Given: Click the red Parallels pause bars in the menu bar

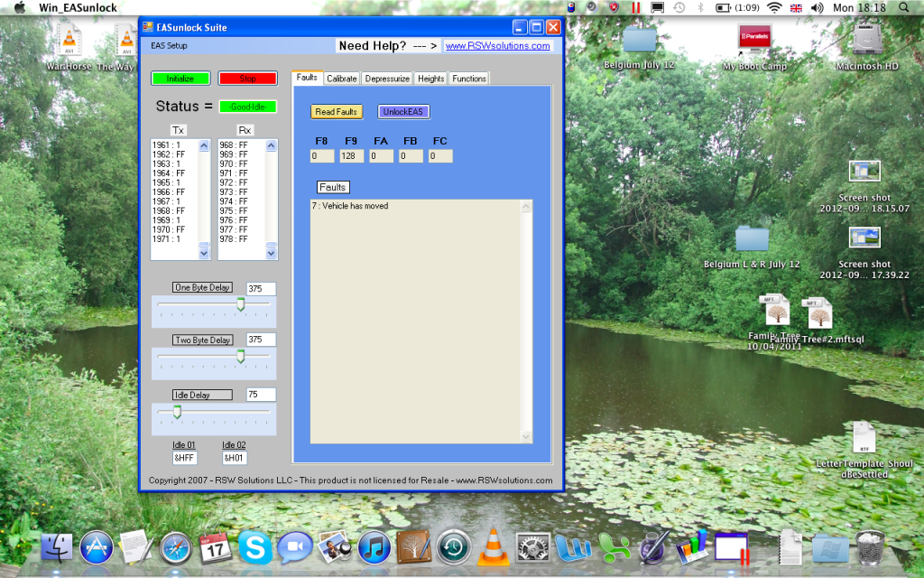Looking at the screenshot, I should [636, 7].
